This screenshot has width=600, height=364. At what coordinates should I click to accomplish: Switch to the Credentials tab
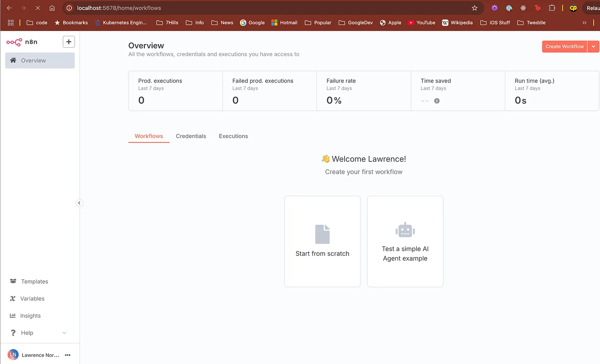[191, 136]
